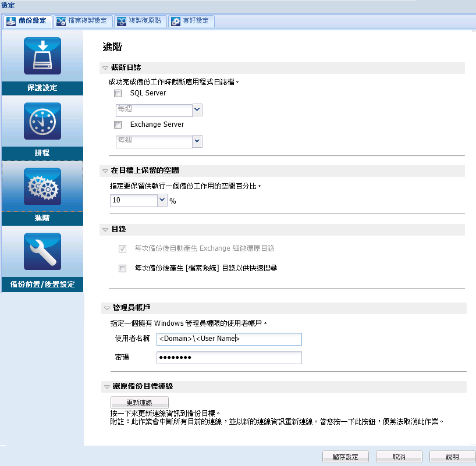Click the SQL Server 每週 combo box field
476x466 pixels.
tap(154, 110)
